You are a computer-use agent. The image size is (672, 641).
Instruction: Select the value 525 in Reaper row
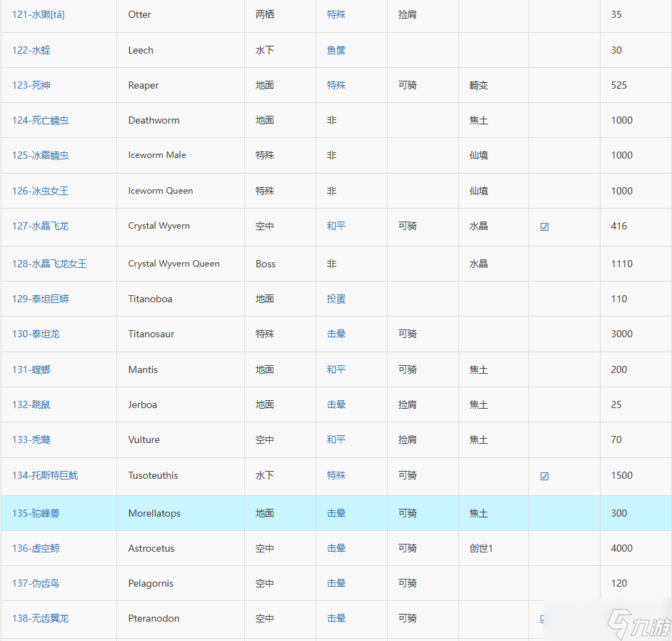click(x=619, y=85)
